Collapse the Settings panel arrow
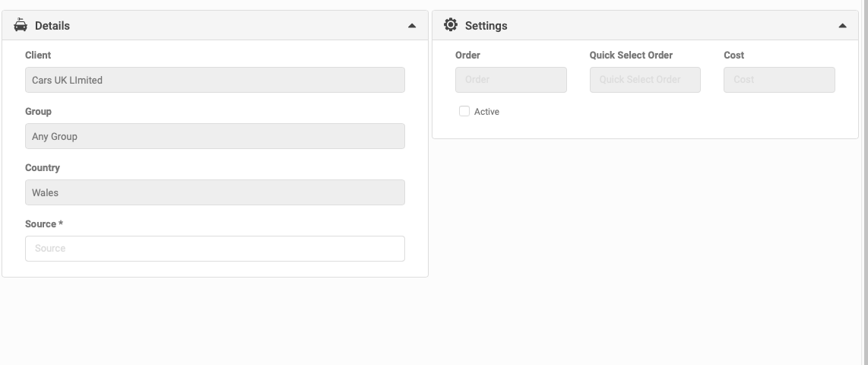Screen dimensions: 868x365 click(842, 26)
